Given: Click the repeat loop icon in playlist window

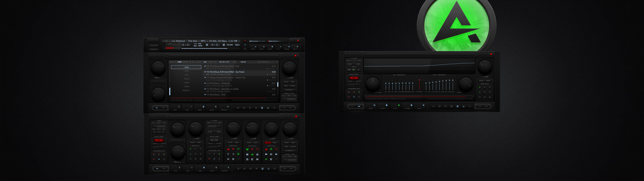Looking at the screenshot, I should [x=262, y=108].
